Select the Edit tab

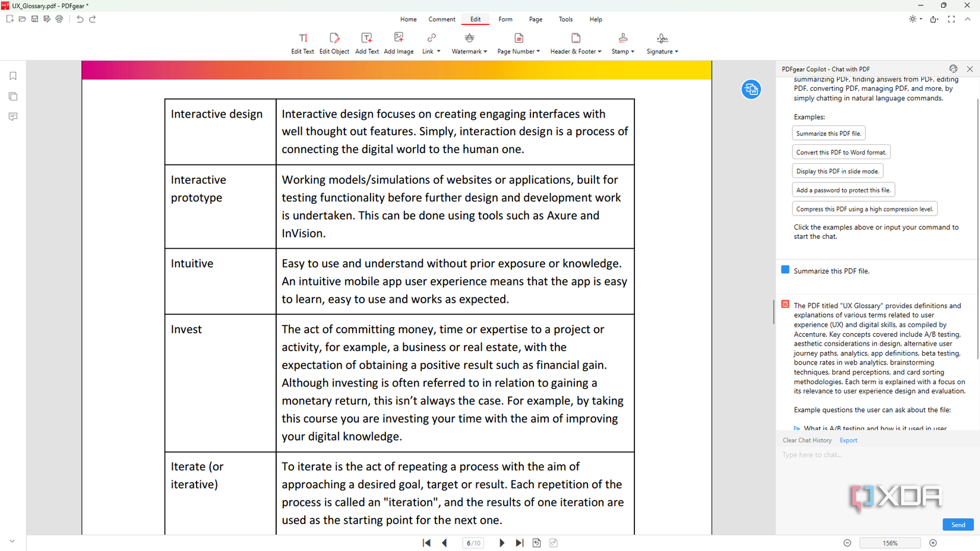[476, 19]
